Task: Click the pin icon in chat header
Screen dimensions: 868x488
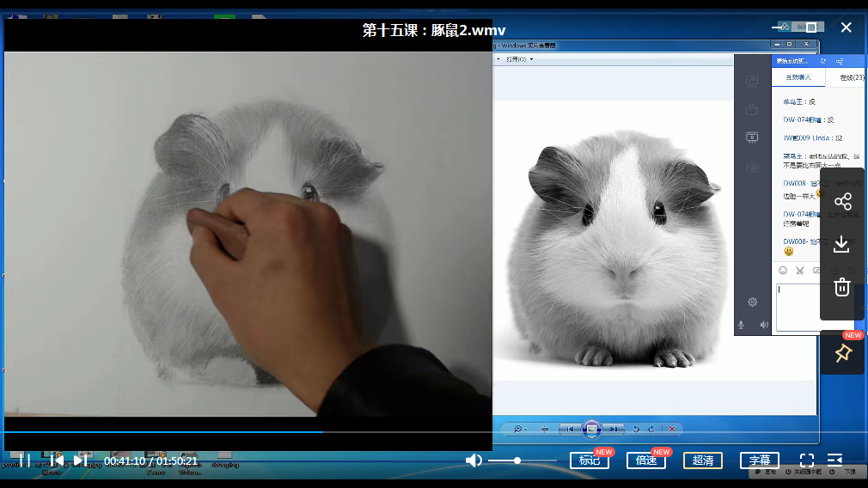Action: [x=822, y=61]
